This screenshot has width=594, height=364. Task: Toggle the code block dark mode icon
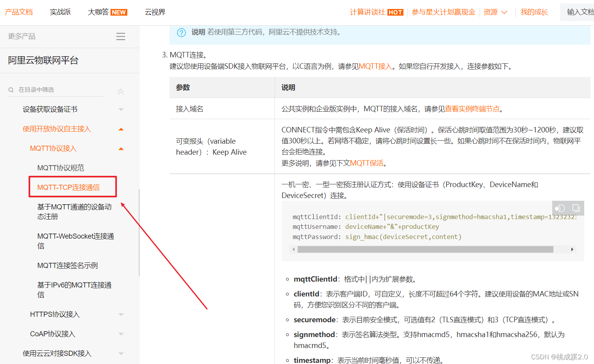click(x=560, y=208)
